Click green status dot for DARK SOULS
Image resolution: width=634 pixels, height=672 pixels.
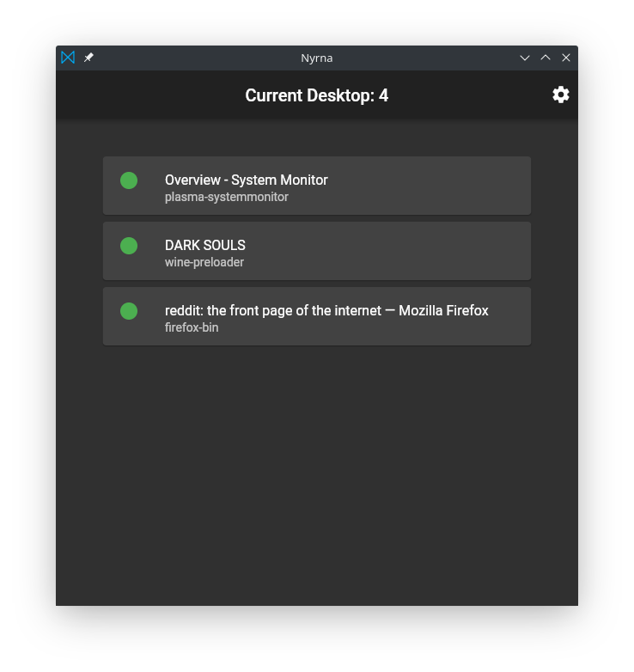pos(129,246)
